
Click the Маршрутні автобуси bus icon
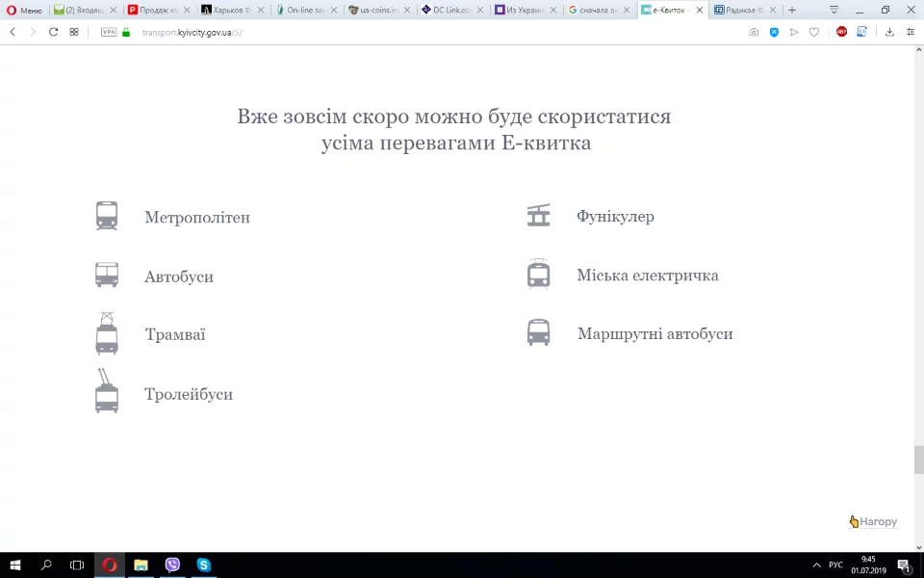[538, 332]
